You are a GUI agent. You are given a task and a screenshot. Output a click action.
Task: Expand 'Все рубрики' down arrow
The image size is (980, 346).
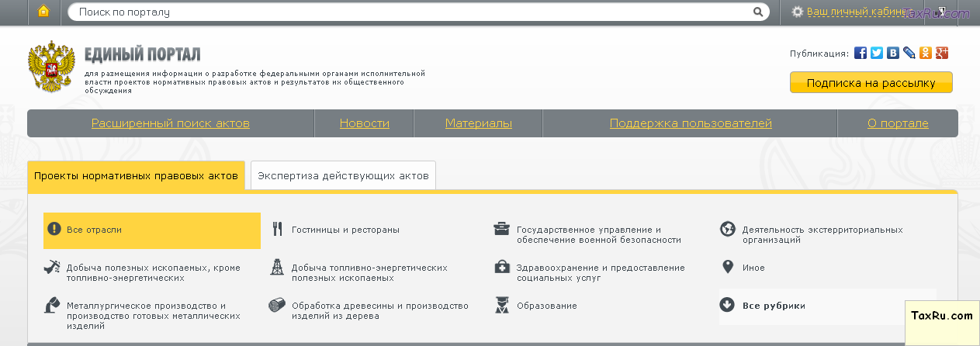click(x=727, y=305)
